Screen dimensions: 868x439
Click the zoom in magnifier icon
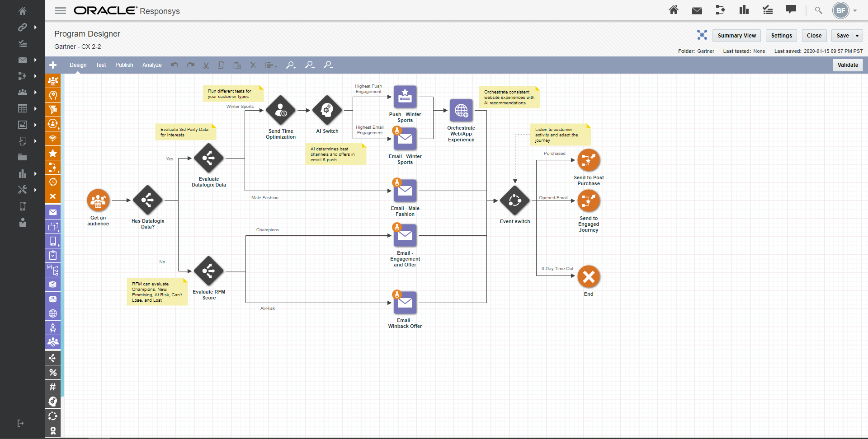pos(310,65)
